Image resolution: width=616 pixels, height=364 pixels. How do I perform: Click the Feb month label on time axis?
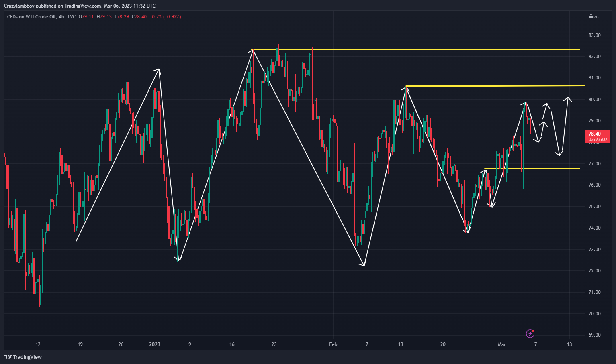point(333,344)
